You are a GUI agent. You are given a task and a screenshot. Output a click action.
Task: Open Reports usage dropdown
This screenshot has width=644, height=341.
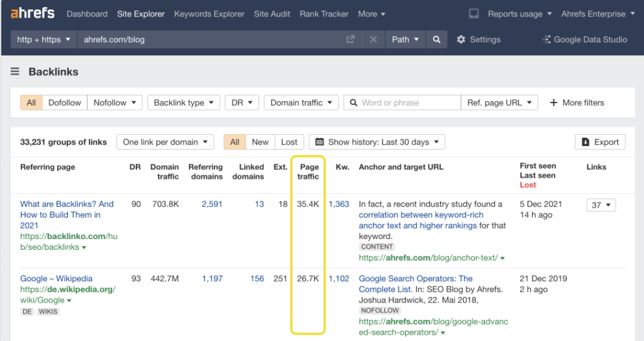(x=519, y=14)
